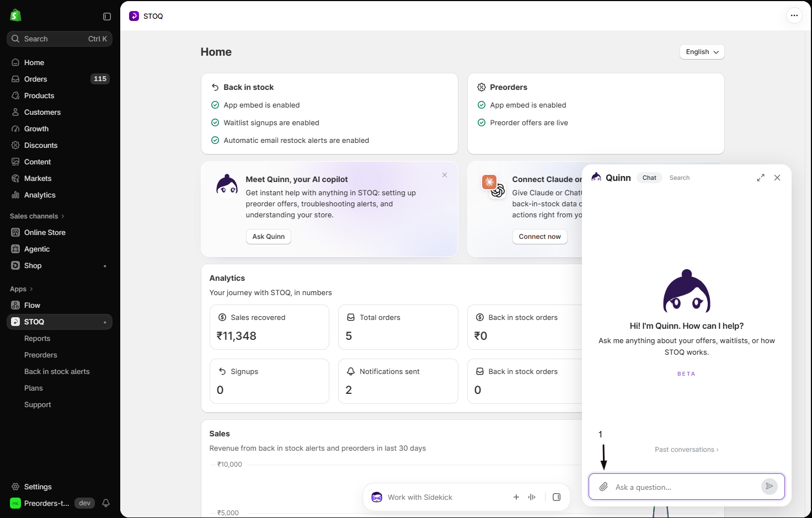Open Sidekick side panel icon
Screen dimensions: 812x518
pos(557,497)
